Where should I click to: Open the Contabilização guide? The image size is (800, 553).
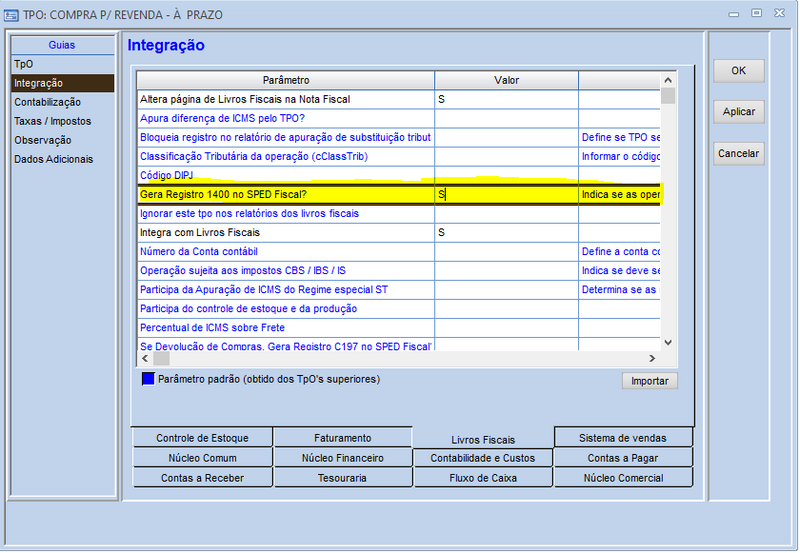pos(47,102)
